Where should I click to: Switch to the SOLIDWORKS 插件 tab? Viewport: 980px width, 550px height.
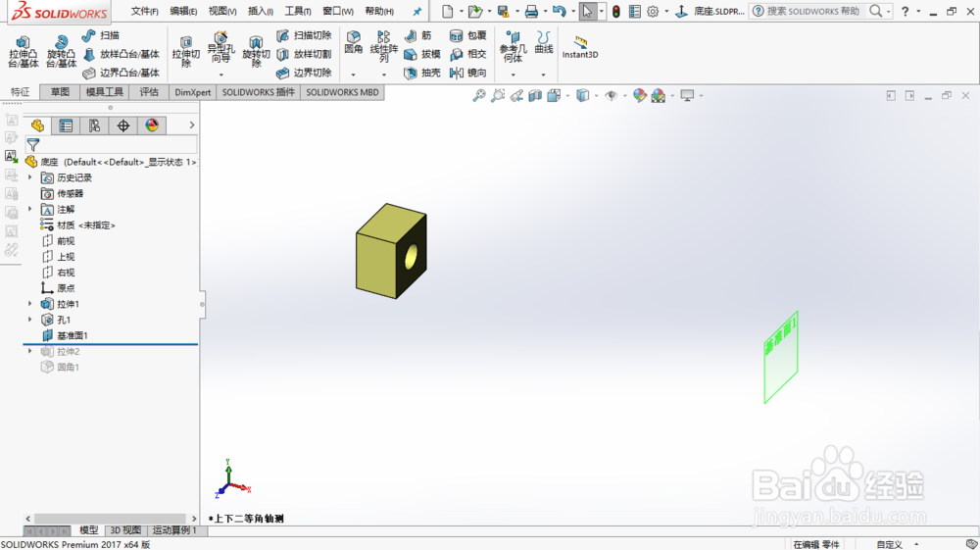click(x=258, y=92)
